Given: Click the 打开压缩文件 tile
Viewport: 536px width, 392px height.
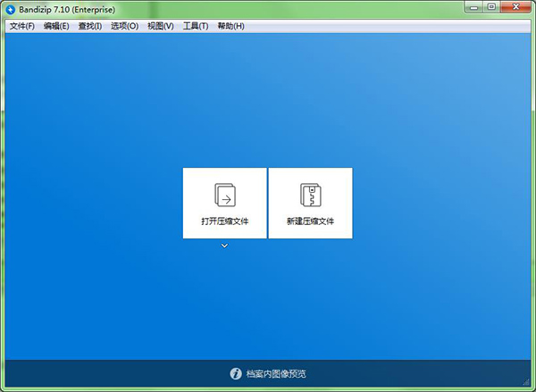Looking at the screenshot, I should [224, 203].
